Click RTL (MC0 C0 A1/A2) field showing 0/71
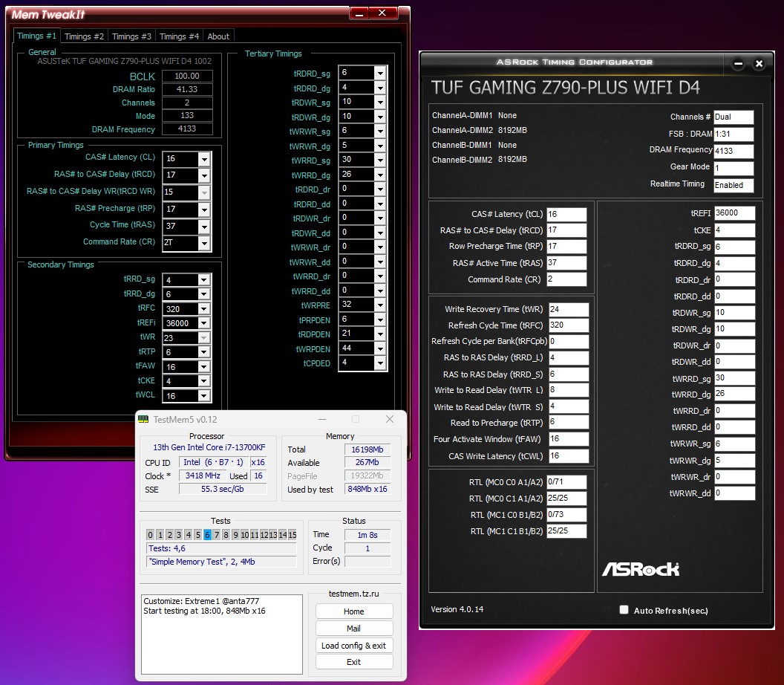 (566, 482)
